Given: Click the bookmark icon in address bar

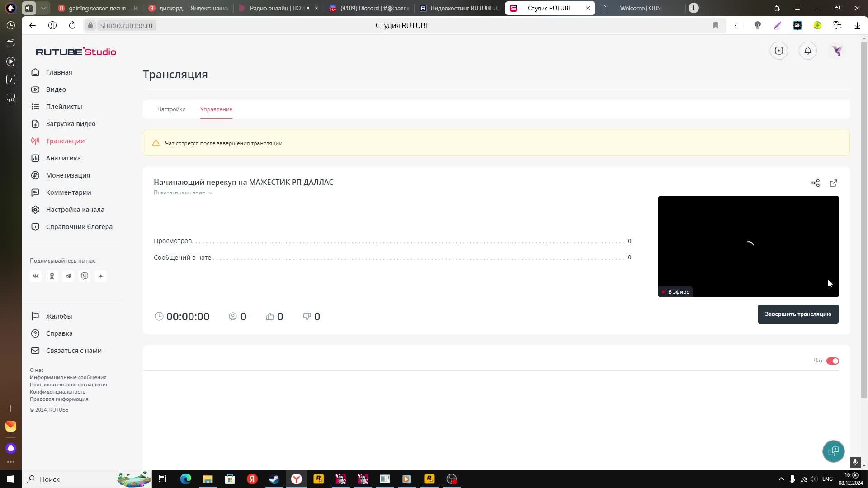Looking at the screenshot, I should coord(716,25).
